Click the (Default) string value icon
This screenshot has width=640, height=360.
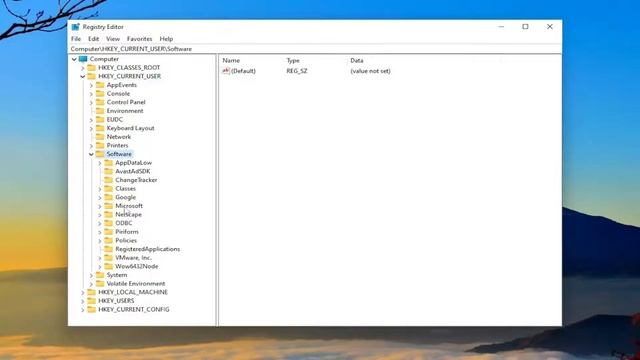(x=226, y=71)
